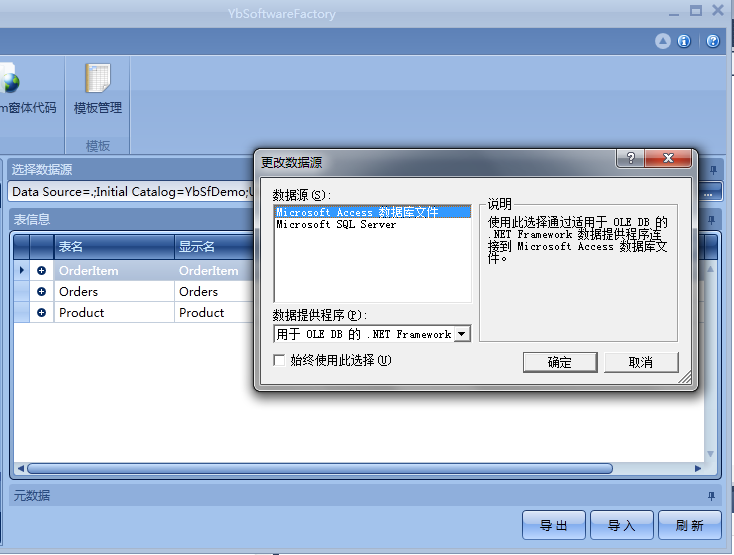Confirm with the 确定 button
The image size is (734, 555).
click(560, 362)
